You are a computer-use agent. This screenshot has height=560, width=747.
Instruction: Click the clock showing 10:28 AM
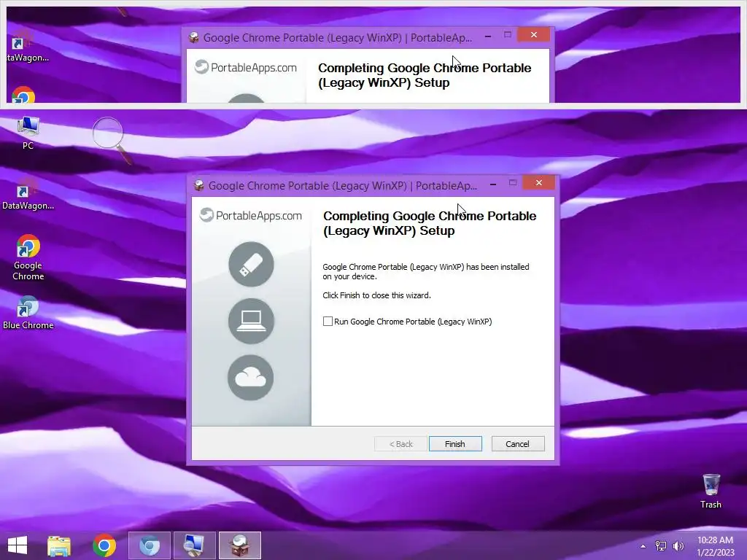coord(715,546)
